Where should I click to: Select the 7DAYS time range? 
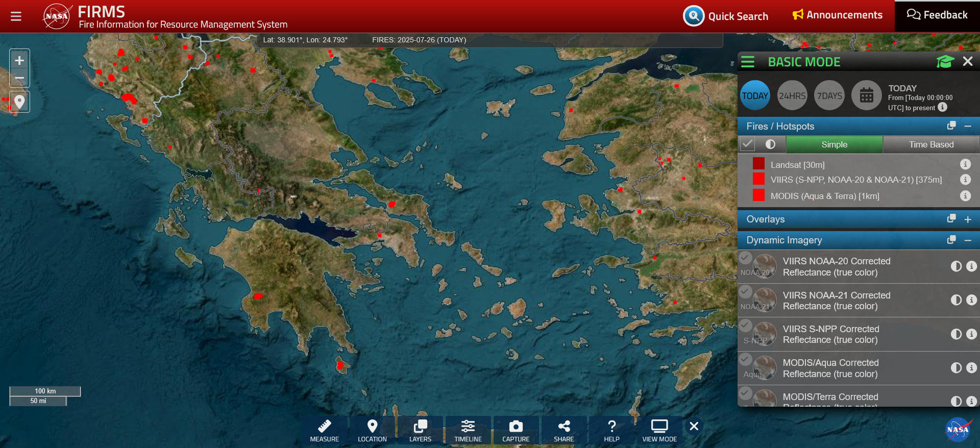(x=829, y=95)
